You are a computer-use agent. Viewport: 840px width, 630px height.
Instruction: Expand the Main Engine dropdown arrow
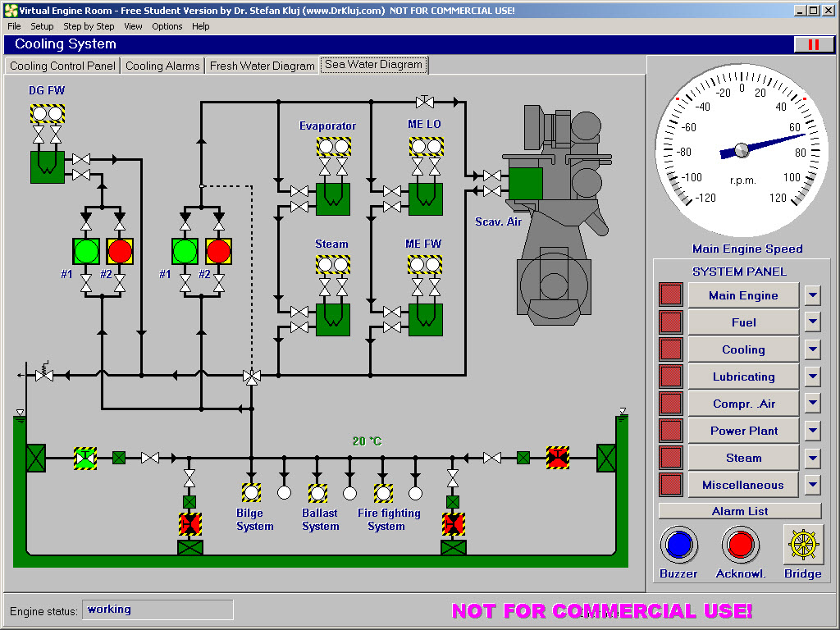(812, 295)
